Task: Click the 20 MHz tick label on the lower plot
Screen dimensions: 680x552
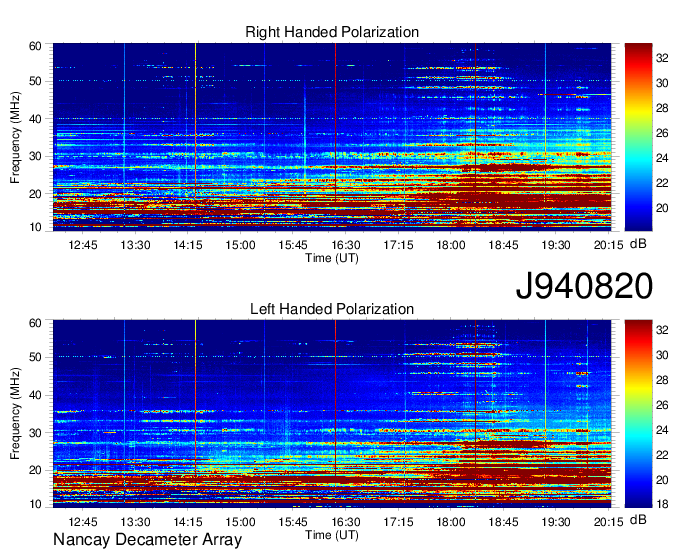Action: (x=35, y=470)
